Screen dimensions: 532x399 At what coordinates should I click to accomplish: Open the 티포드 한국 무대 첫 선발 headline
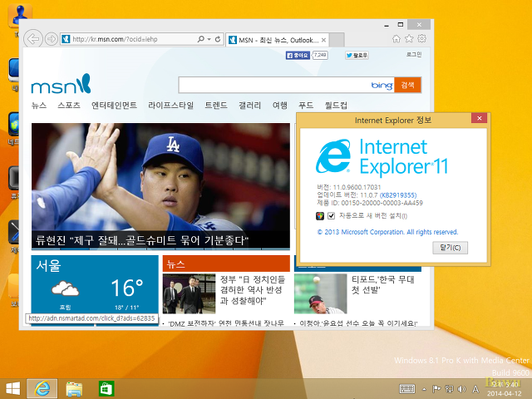coord(382,284)
